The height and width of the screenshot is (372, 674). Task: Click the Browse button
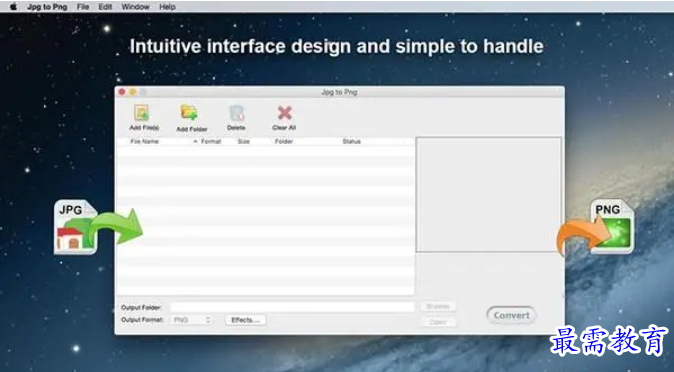(438, 307)
